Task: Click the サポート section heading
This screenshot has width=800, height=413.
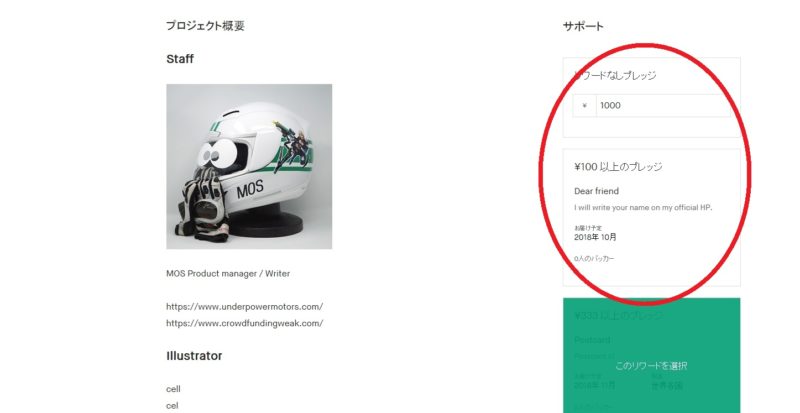Action: click(583, 26)
